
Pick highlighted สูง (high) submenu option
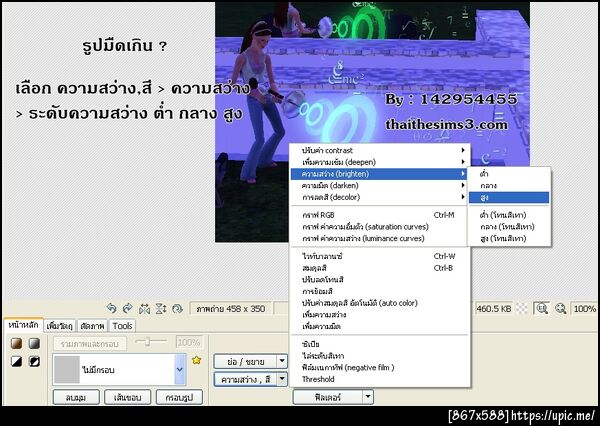(x=509, y=197)
